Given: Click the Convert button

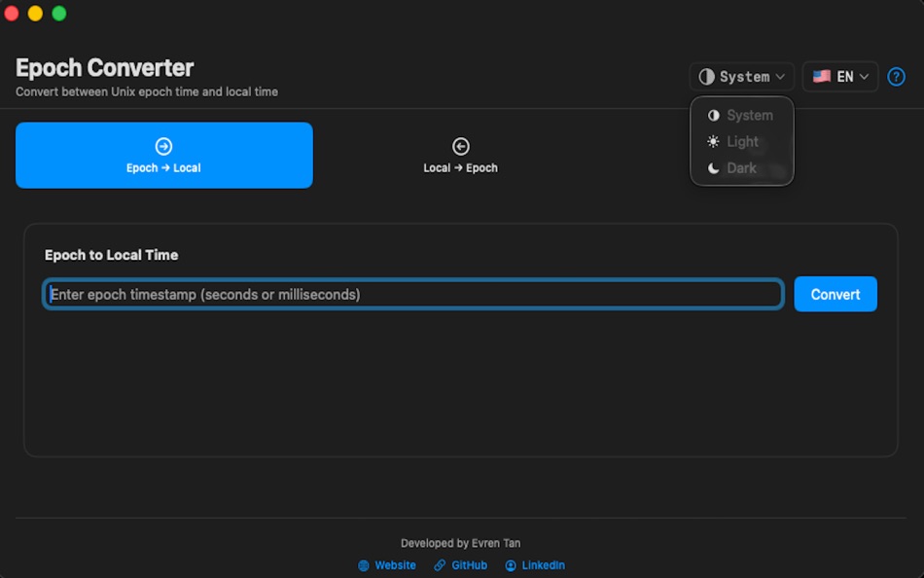Looking at the screenshot, I should tap(835, 294).
